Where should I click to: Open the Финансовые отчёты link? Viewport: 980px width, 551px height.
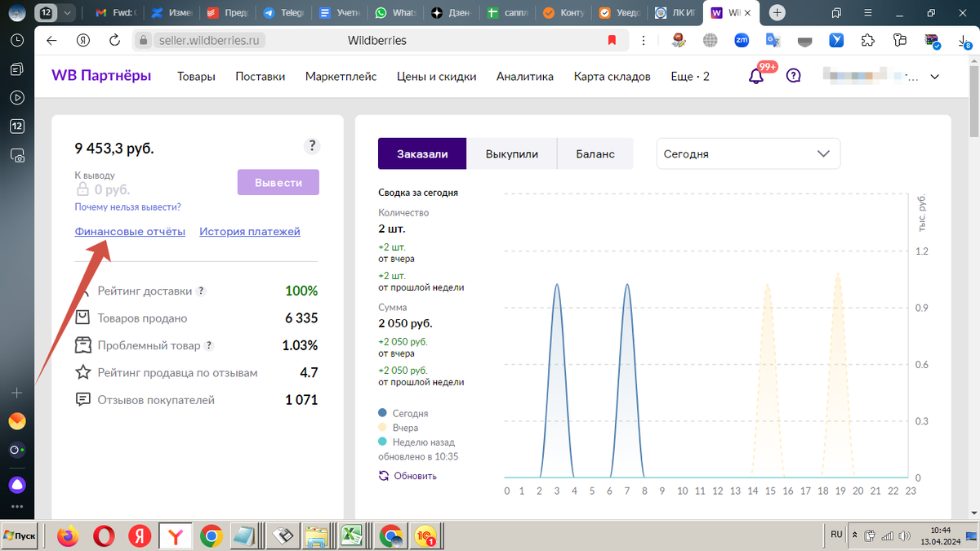coord(130,231)
